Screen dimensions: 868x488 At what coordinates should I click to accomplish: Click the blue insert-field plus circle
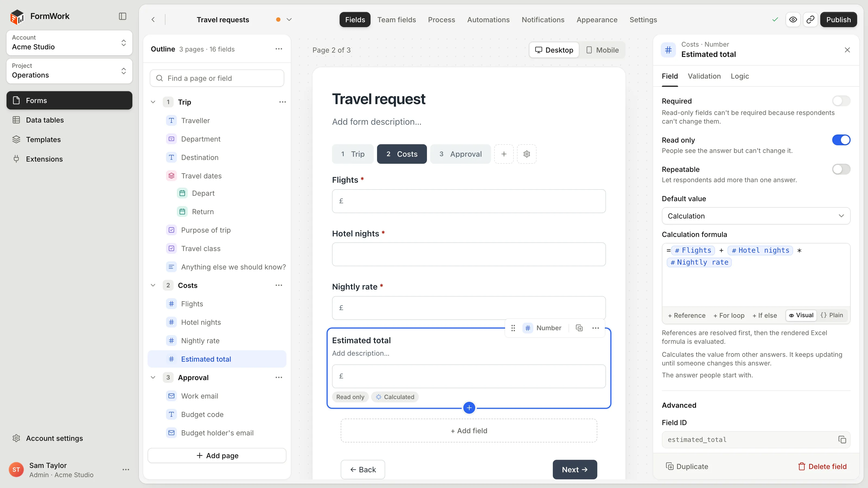(469, 407)
